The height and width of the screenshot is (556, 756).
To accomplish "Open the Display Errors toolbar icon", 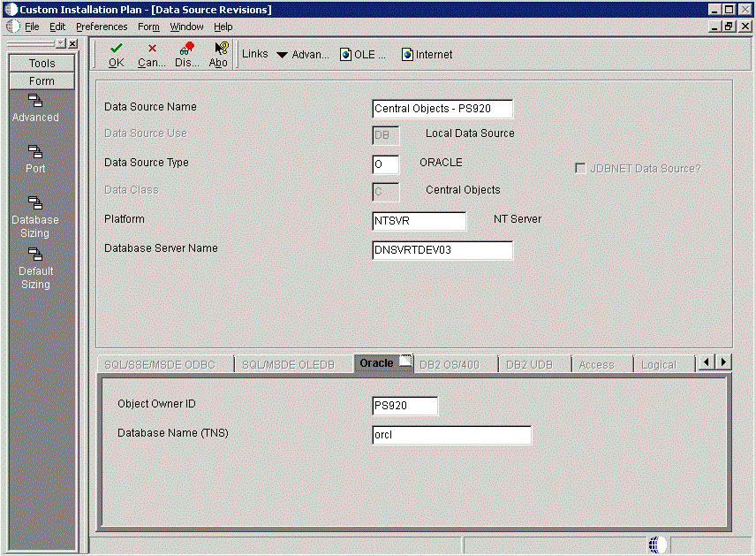I will coord(186,49).
